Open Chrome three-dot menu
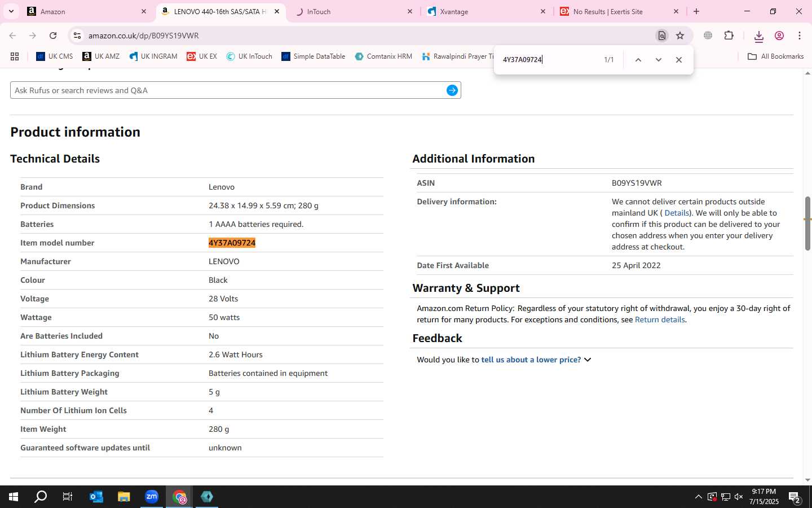Screen dimensions: 812x508 tap(800, 36)
